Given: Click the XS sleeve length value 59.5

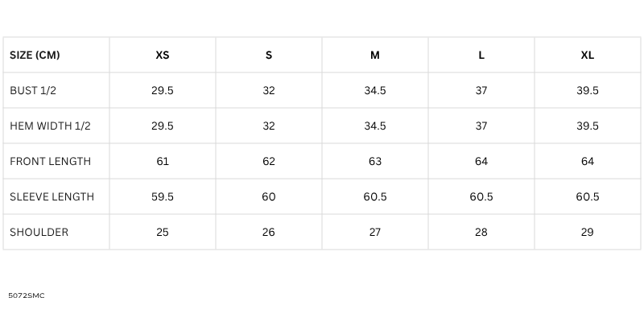Looking at the screenshot, I should click(x=163, y=197).
